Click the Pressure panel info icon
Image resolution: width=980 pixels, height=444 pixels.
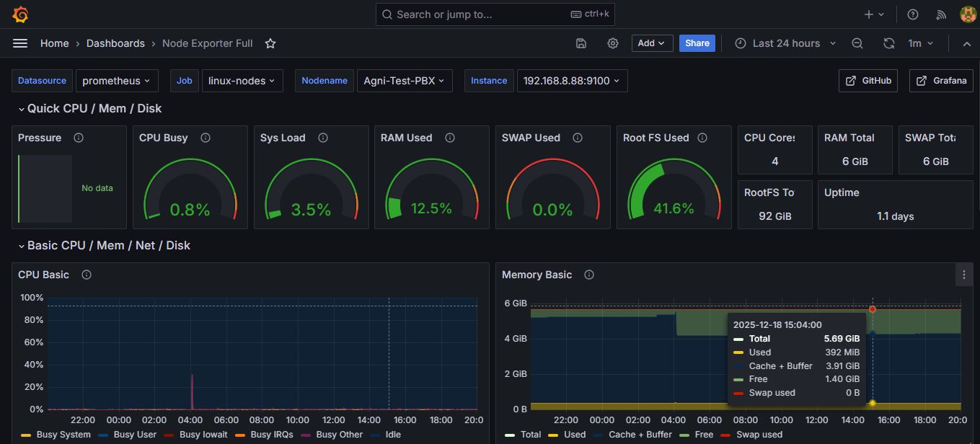click(79, 138)
